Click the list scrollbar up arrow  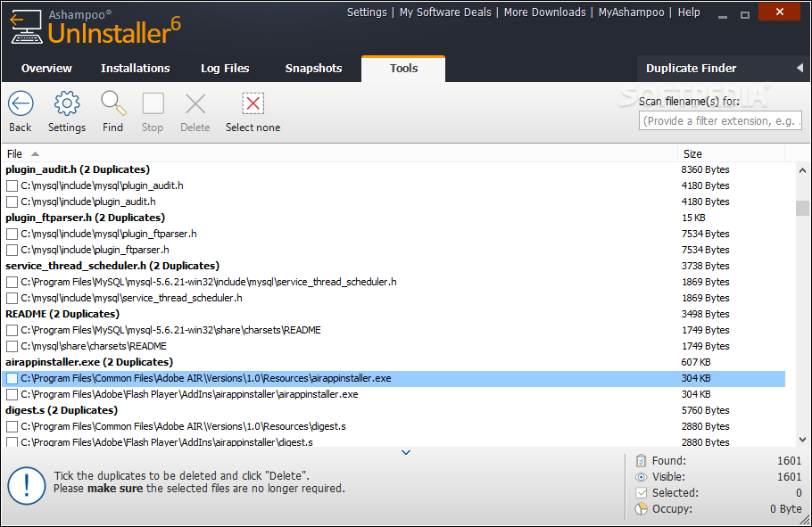[x=802, y=169]
